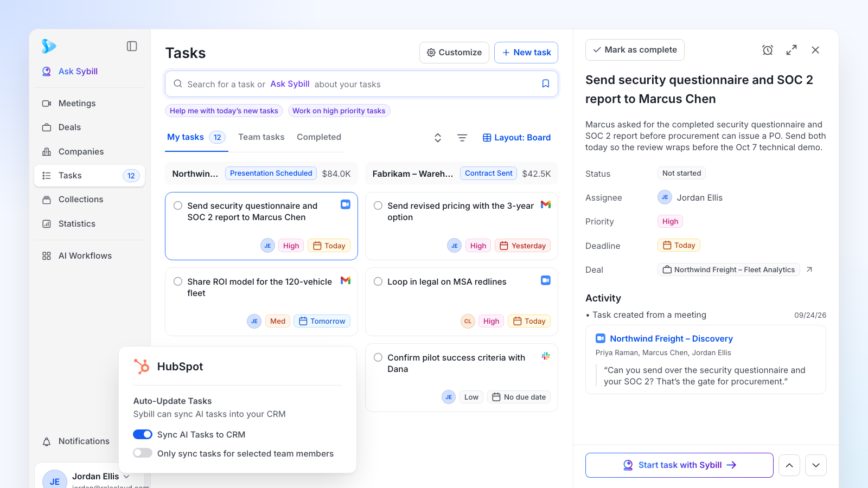Viewport: 868px width, 488px height.
Task: Click Start task with Sybill
Action: pyautogui.click(x=679, y=465)
